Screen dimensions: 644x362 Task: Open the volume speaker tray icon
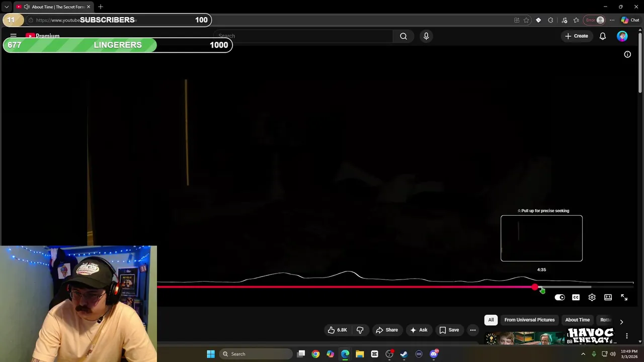(x=613, y=354)
